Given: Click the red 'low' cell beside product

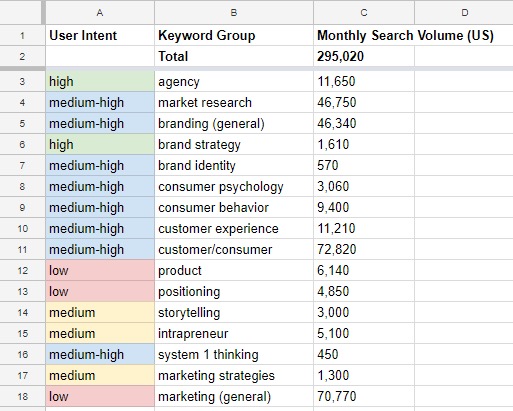Looking at the screenshot, I should (100, 270).
